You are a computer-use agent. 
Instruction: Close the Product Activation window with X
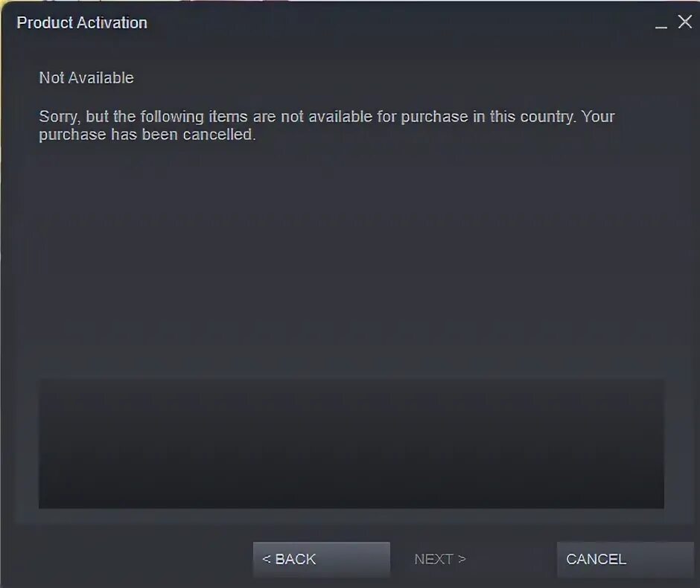tap(685, 22)
